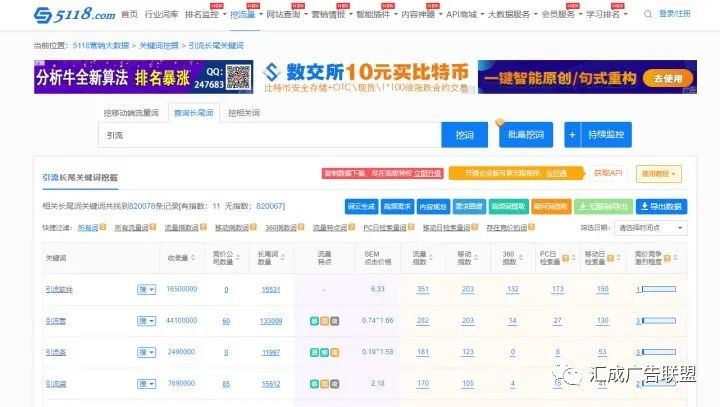Click the 需求图谱 button
The width and height of the screenshot is (720, 407).
pos(469,207)
